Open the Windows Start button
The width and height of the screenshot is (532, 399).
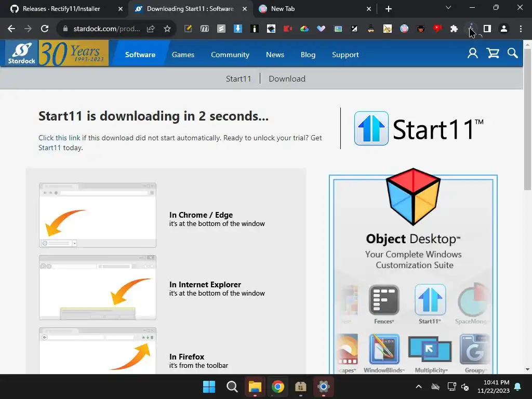click(209, 387)
